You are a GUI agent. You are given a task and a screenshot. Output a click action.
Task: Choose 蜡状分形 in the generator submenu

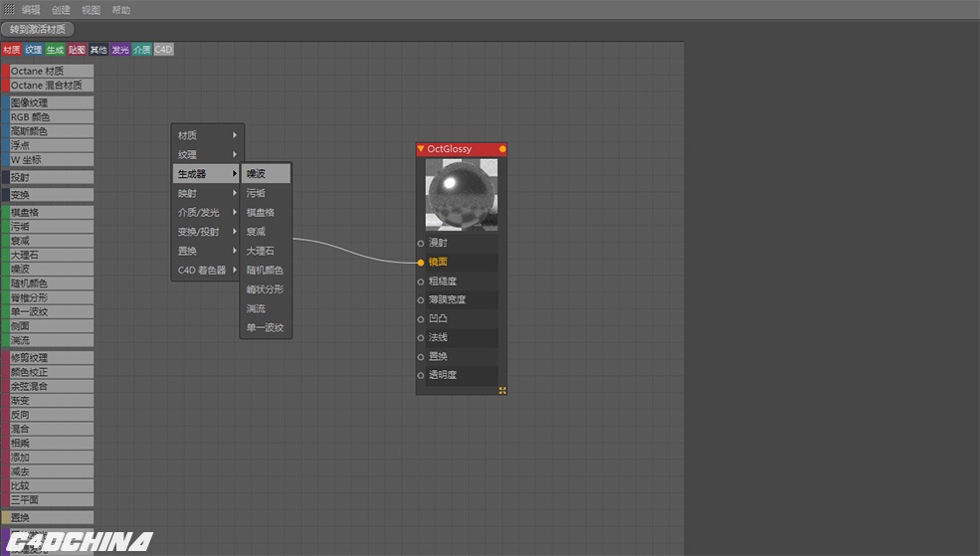pyautogui.click(x=266, y=289)
